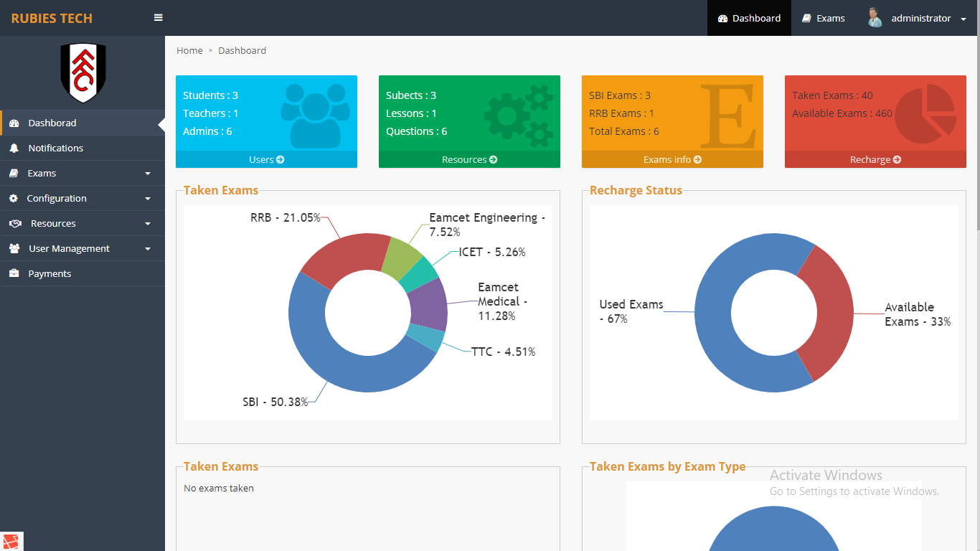Image resolution: width=980 pixels, height=551 pixels.
Task: Select Dashborad in the sidebar menu
Action: (x=83, y=123)
